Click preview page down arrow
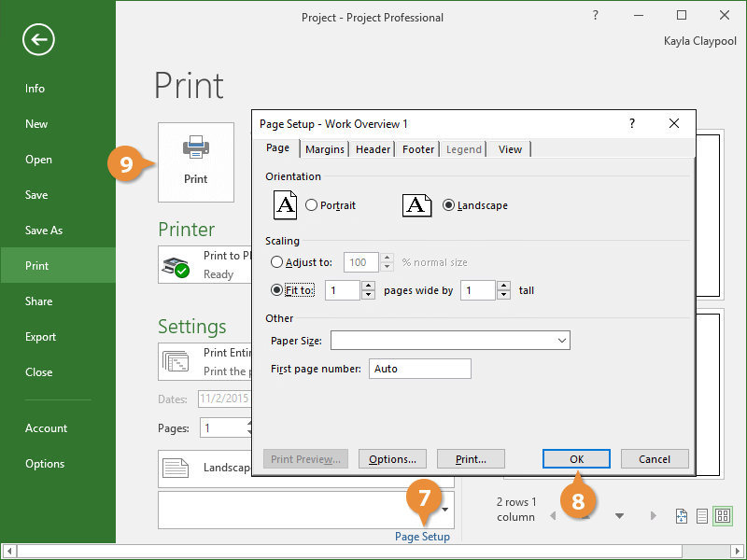 pyautogui.click(x=618, y=515)
